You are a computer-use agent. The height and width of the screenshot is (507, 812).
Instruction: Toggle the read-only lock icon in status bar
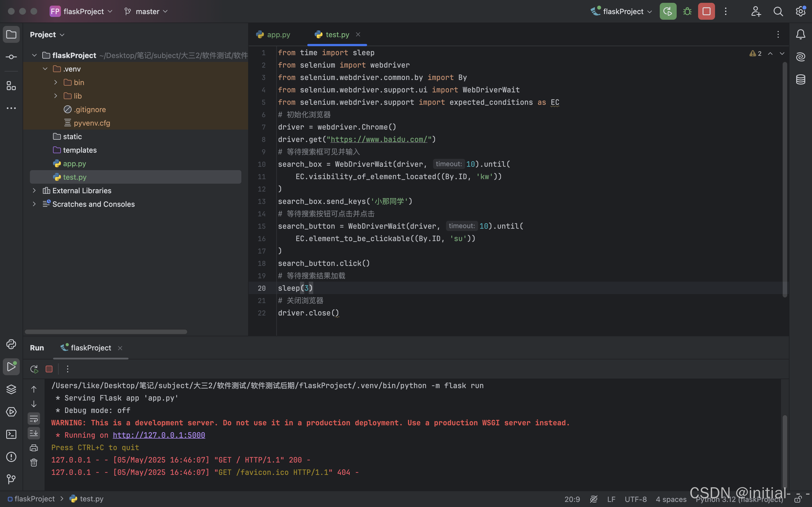pos(798,499)
